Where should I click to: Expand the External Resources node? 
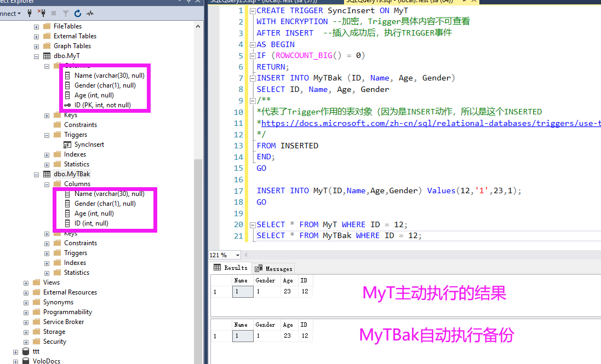point(26,293)
